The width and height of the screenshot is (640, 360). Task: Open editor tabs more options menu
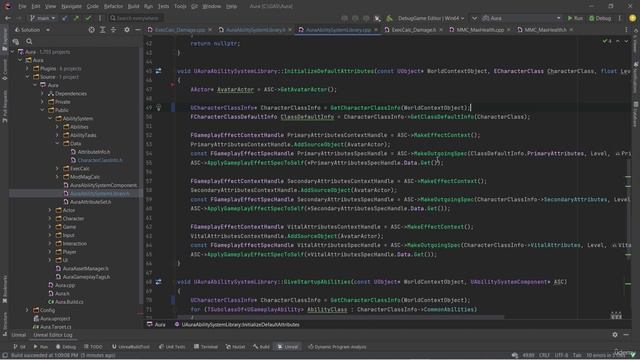click(x=626, y=30)
